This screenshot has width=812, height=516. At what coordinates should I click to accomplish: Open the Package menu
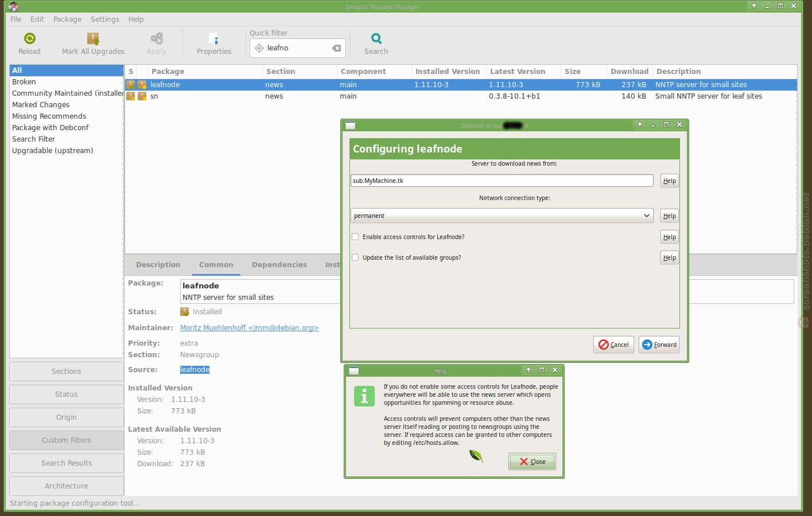67,19
